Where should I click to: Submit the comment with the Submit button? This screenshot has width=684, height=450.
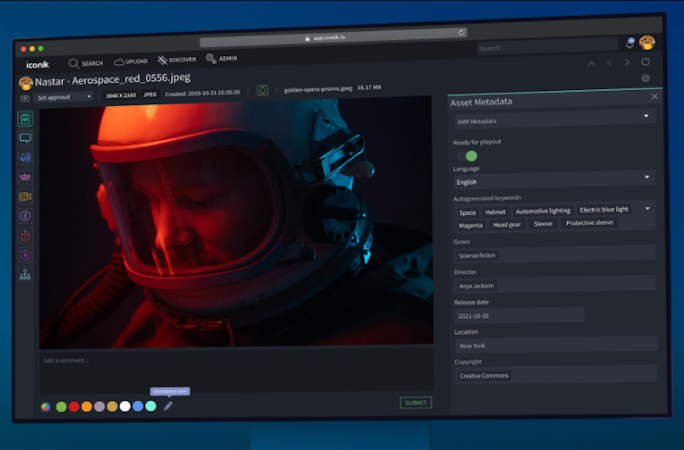[x=416, y=402]
